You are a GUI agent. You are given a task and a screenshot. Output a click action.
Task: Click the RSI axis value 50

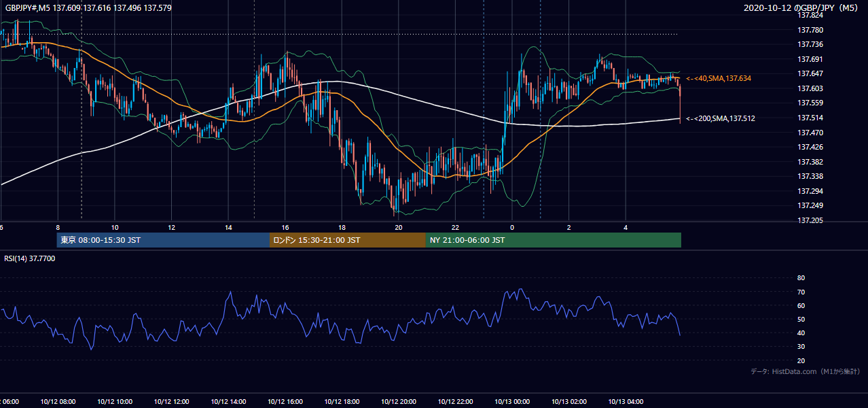[801, 319]
